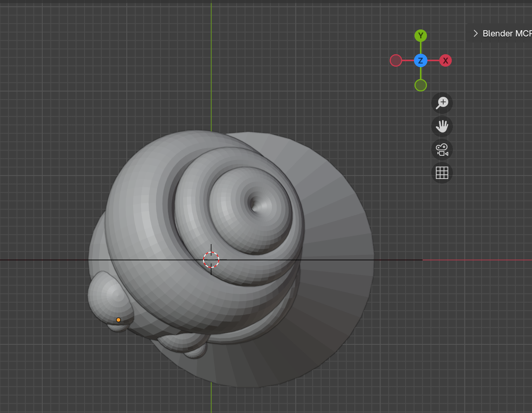532x413 pixels.
Task: Click the orange object origin dot
Action: point(118,320)
